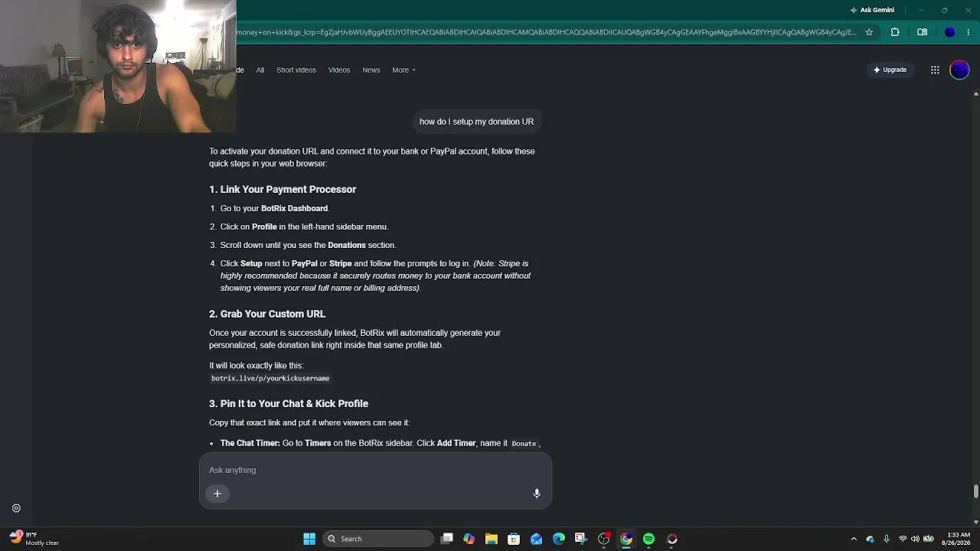Click the microphone tray icon
Screen dimensions: 980x551
[887, 539]
